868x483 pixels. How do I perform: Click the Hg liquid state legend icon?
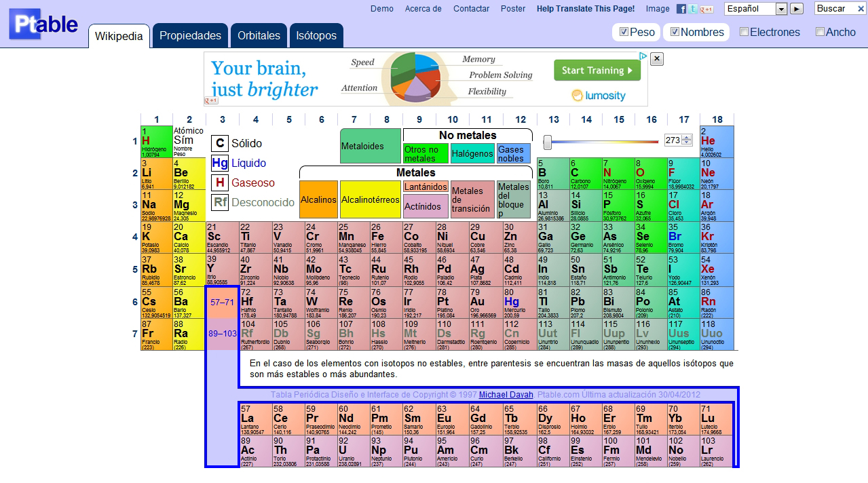[219, 163]
